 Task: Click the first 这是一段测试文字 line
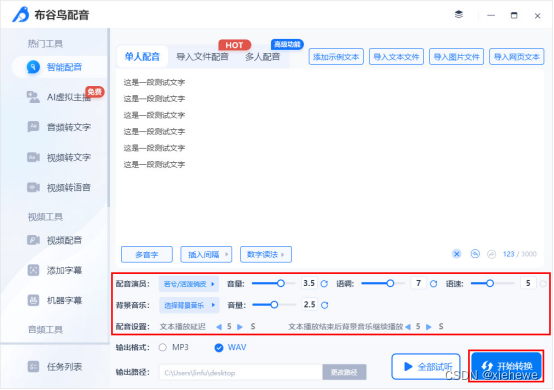pos(154,82)
